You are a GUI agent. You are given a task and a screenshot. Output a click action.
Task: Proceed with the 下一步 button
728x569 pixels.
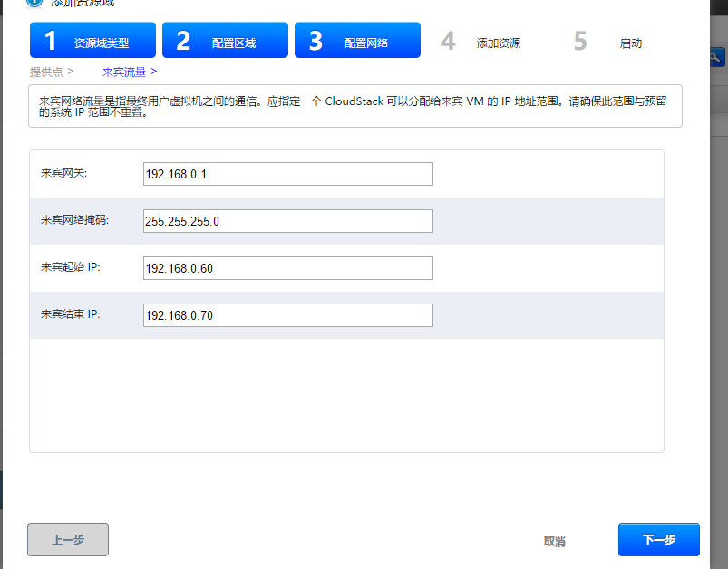click(x=659, y=539)
